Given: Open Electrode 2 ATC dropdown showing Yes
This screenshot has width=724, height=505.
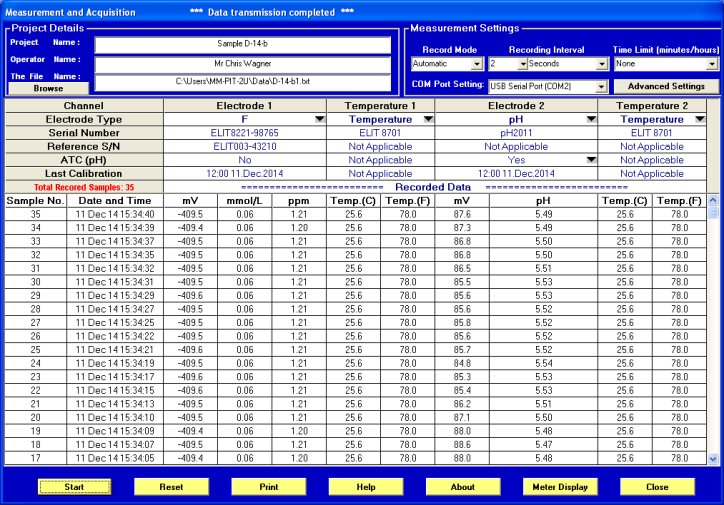Looking at the screenshot, I should [x=591, y=160].
